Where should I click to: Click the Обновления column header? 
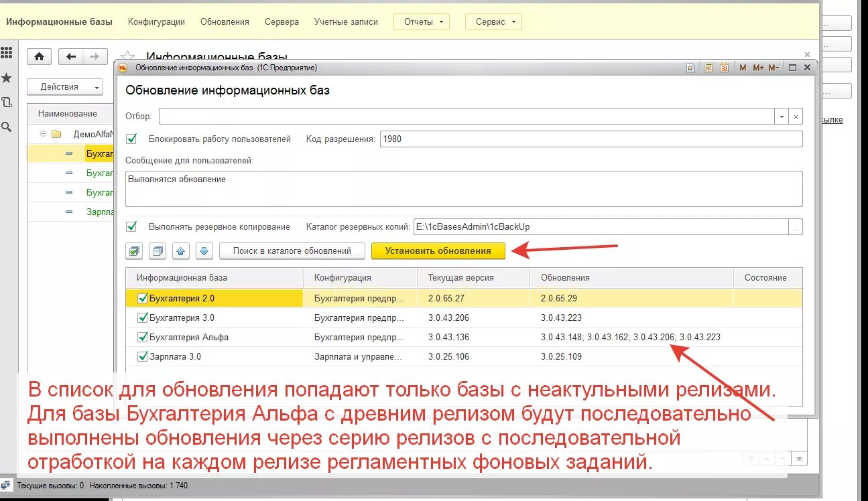[x=632, y=278]
